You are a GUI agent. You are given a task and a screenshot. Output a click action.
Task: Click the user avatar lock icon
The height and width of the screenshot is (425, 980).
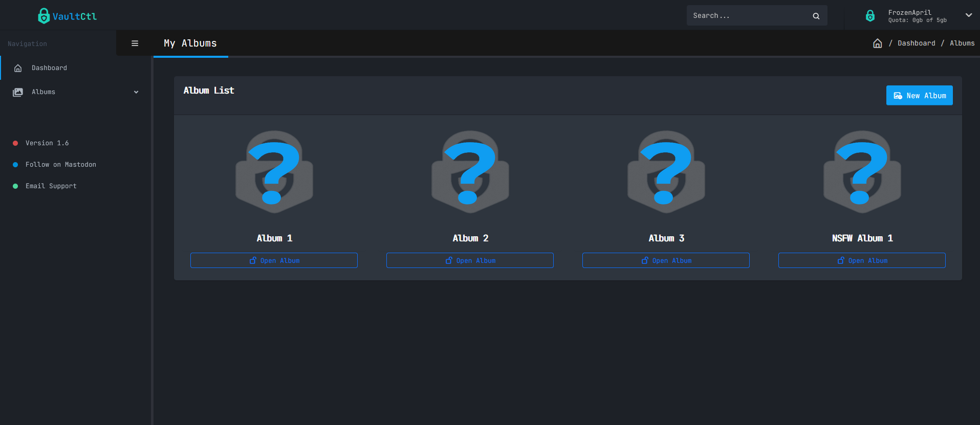click(870, 16)
